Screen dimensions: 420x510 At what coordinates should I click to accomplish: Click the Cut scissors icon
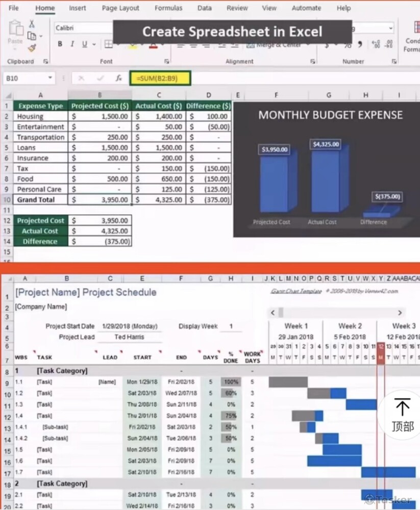[x=32, y=24]
